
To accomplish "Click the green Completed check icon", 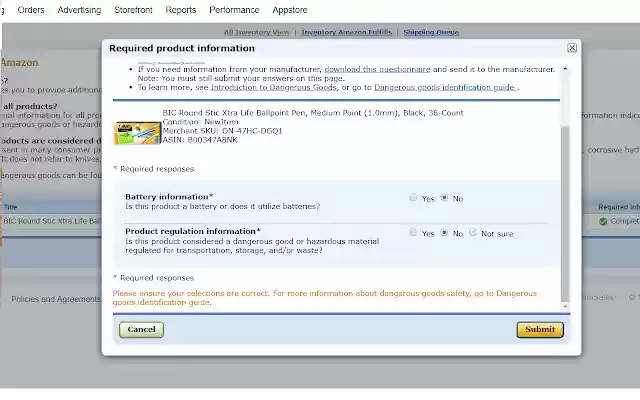I will (x=603, y=221).
